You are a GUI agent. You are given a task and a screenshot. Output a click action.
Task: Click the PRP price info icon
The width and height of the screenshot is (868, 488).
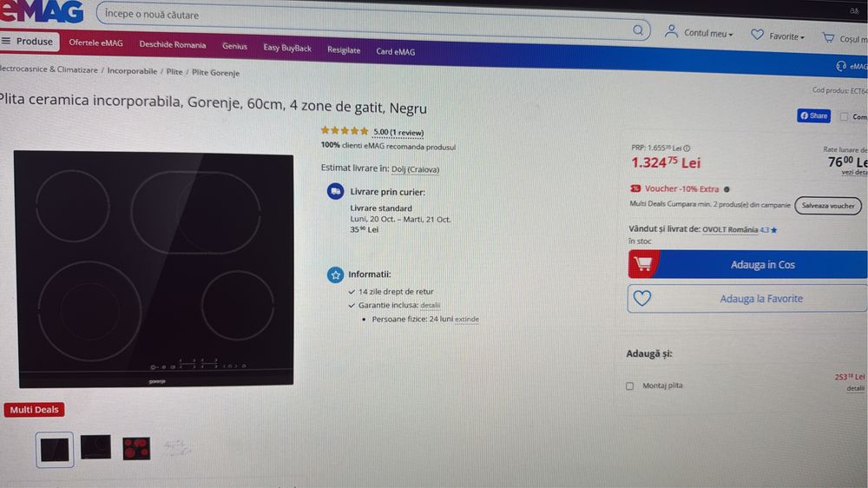pyautogui.click(x=687, y=148)
